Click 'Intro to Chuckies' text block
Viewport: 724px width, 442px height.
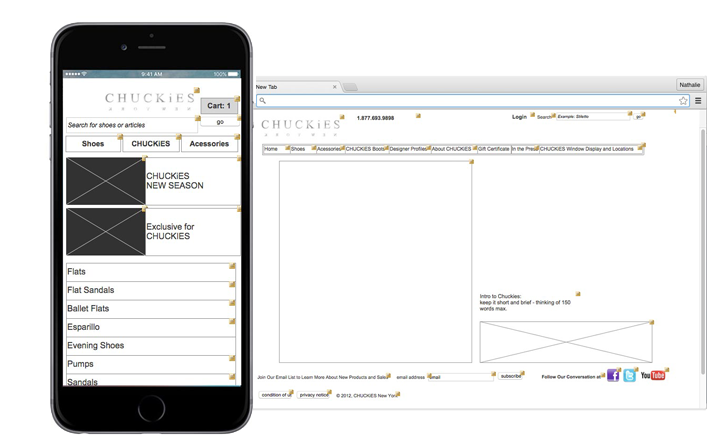click(525, 302)
